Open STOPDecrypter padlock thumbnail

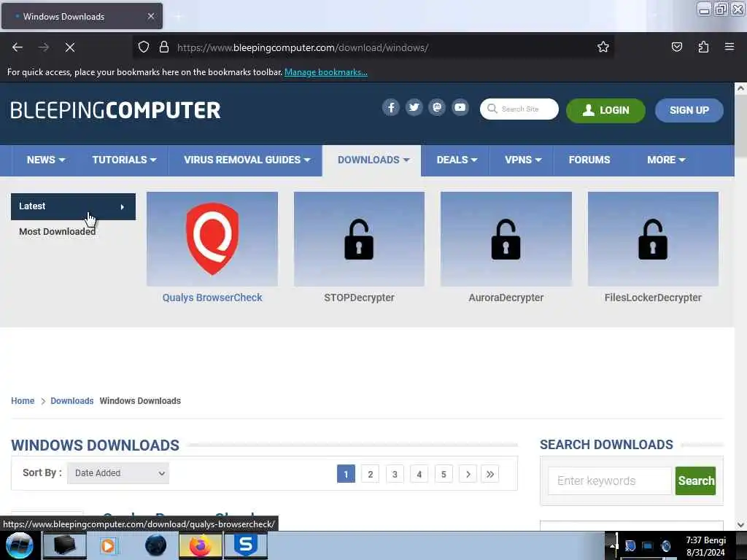click(359, 239)
